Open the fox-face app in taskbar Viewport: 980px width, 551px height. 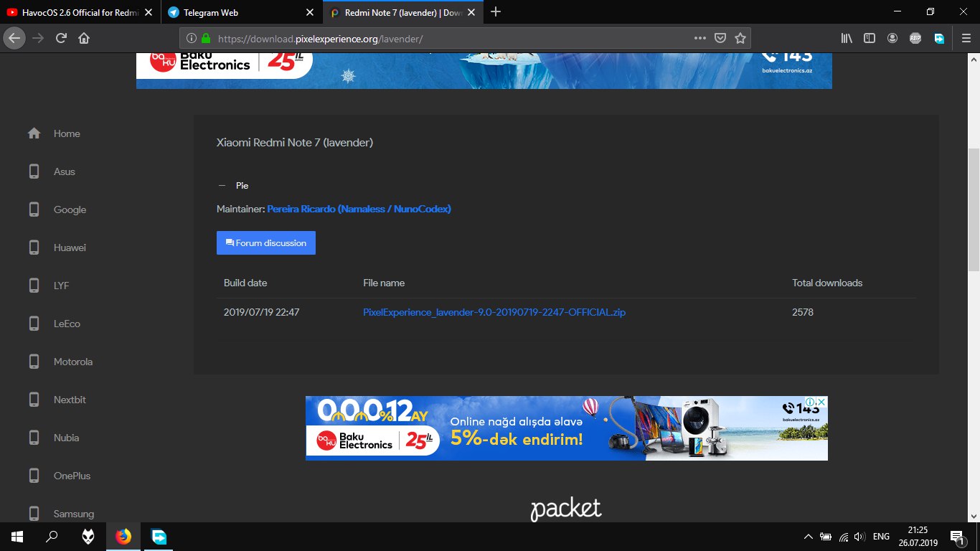[x=88, y=537]
